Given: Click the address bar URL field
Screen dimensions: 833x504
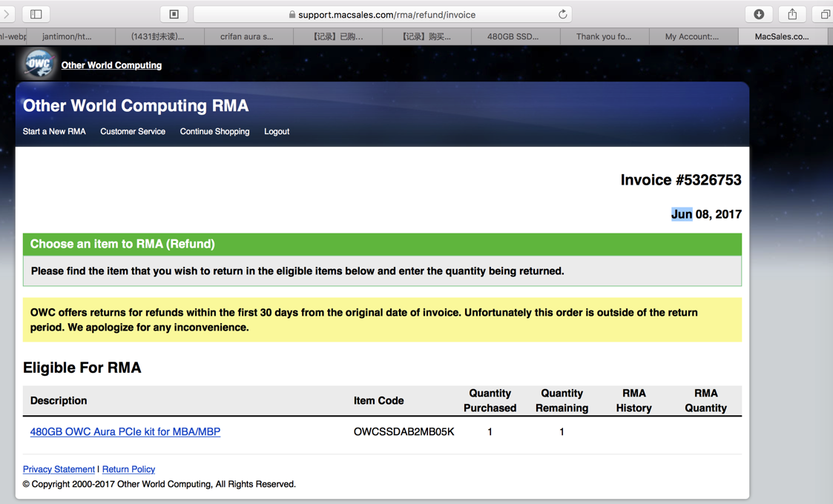Looking at the screenshot, I should (383, 14).
